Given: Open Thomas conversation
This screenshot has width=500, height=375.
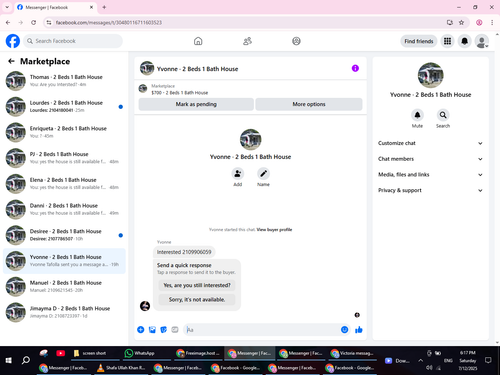Looking at the screenshot, I should (x=64, y=80).
